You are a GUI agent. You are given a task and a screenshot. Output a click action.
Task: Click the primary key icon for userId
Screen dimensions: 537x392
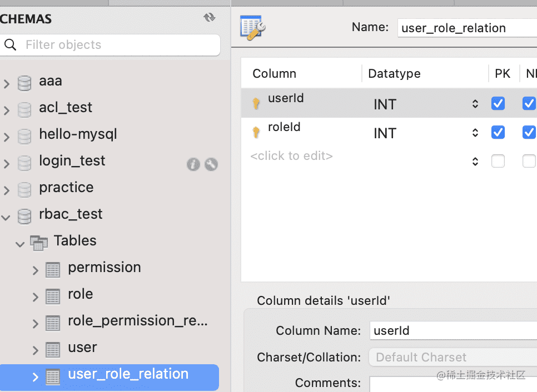pyautogui.click(x=256, y=103)
